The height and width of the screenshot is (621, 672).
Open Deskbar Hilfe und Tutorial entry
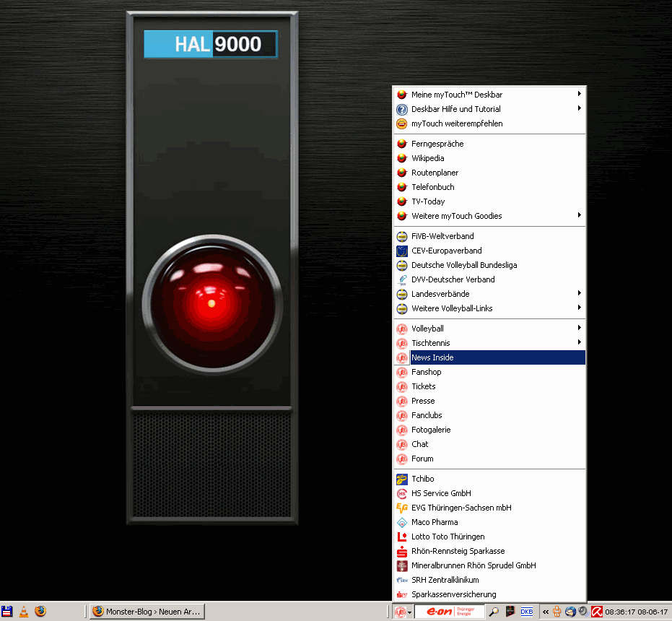click(x=489, y=109)
